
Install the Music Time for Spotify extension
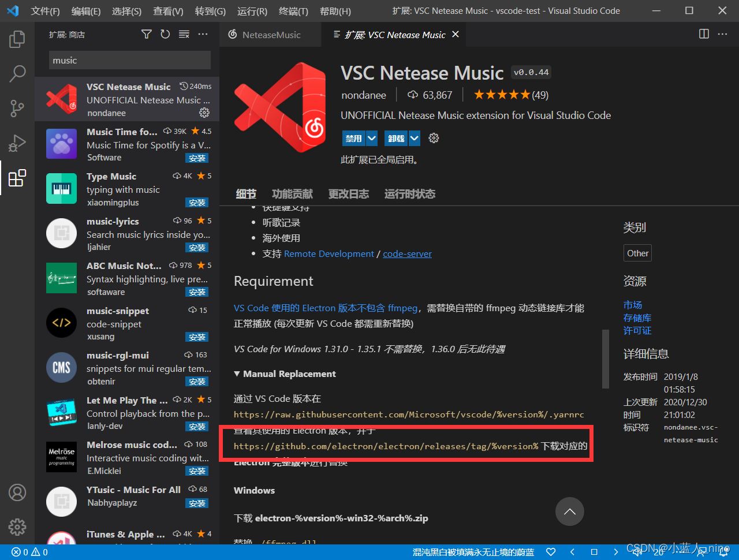(197, 158)
